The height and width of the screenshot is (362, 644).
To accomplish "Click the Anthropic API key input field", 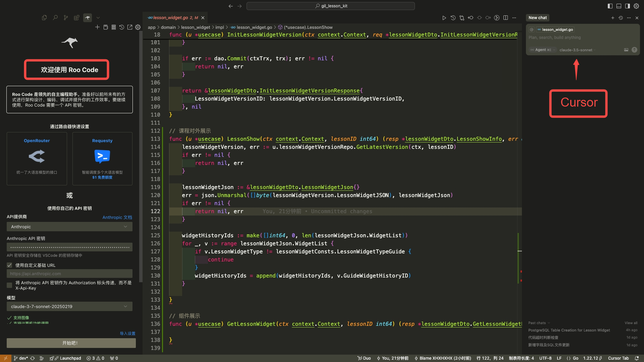I will click(69, 247).
